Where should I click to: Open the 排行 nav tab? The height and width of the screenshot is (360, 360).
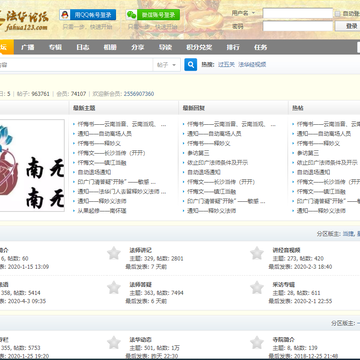233,47
